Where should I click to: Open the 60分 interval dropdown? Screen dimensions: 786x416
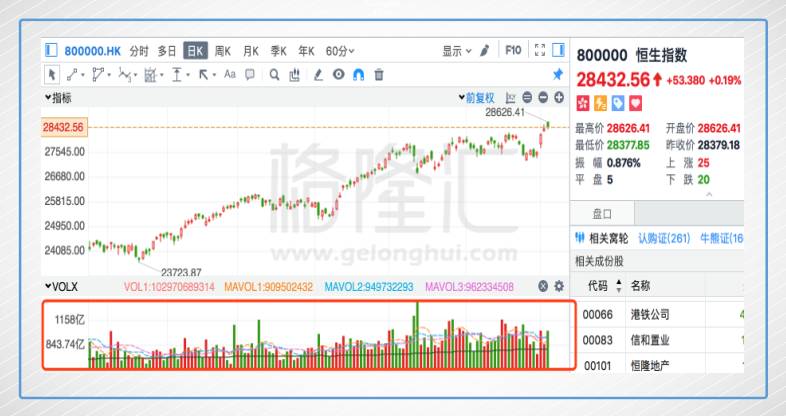pos(340,51)
